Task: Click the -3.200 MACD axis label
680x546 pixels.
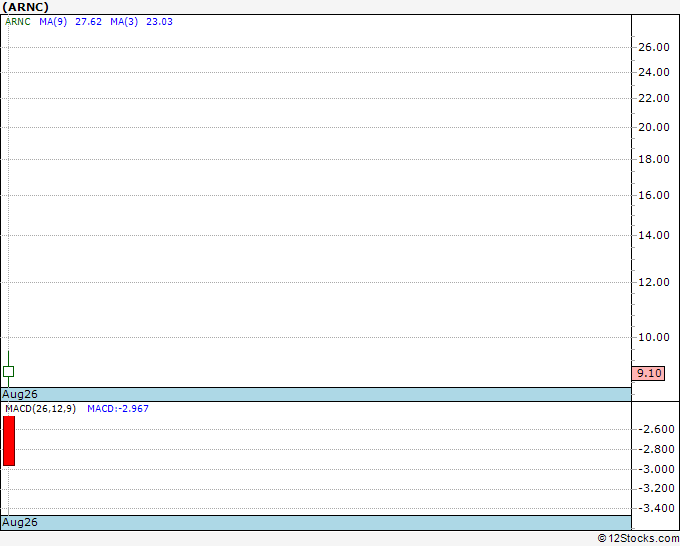Action: (x=656, y=489)
